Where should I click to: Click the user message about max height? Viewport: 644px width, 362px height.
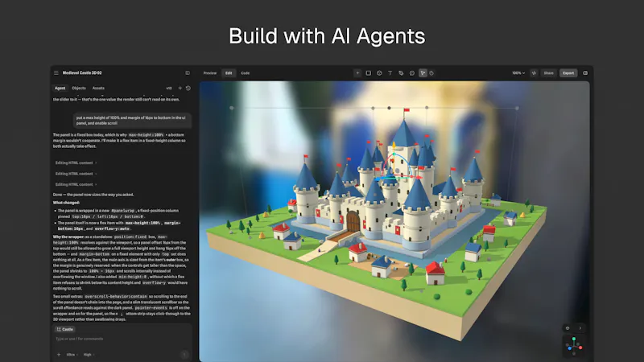coord(132,120)
